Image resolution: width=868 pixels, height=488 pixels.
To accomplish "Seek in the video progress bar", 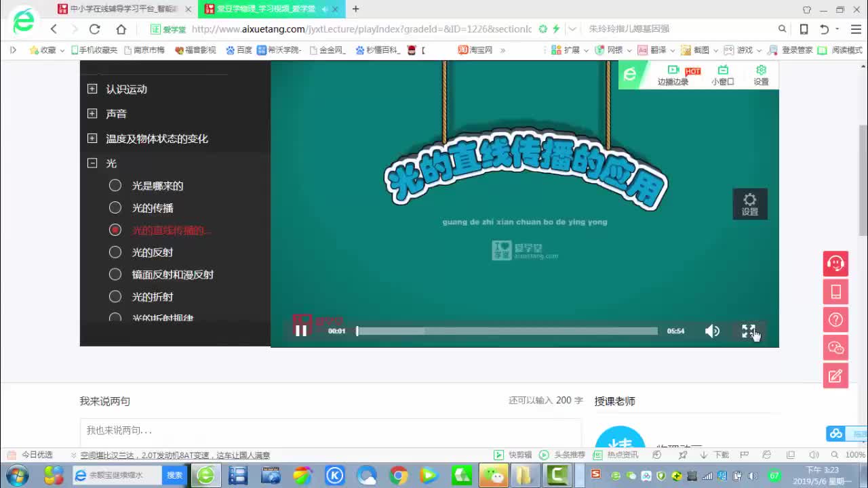I will pos(507,331).
